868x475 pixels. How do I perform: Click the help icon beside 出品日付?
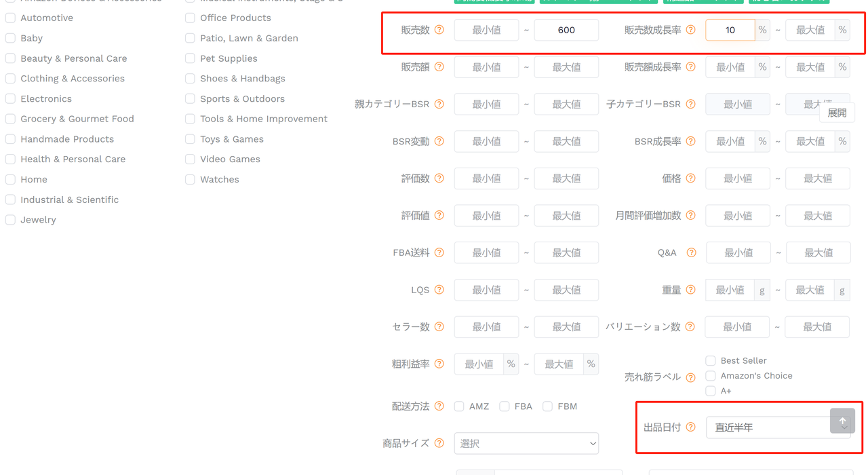coord(691,427)
